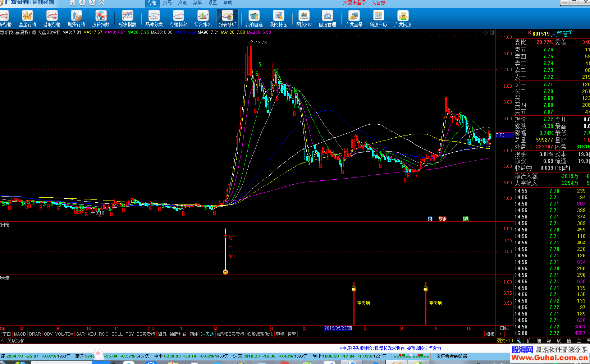Click the 窗口 button in indicator bar
Image resolution: width=590 pixels, height=364 pixels.
pyautogui.click(x=6, y=334)
